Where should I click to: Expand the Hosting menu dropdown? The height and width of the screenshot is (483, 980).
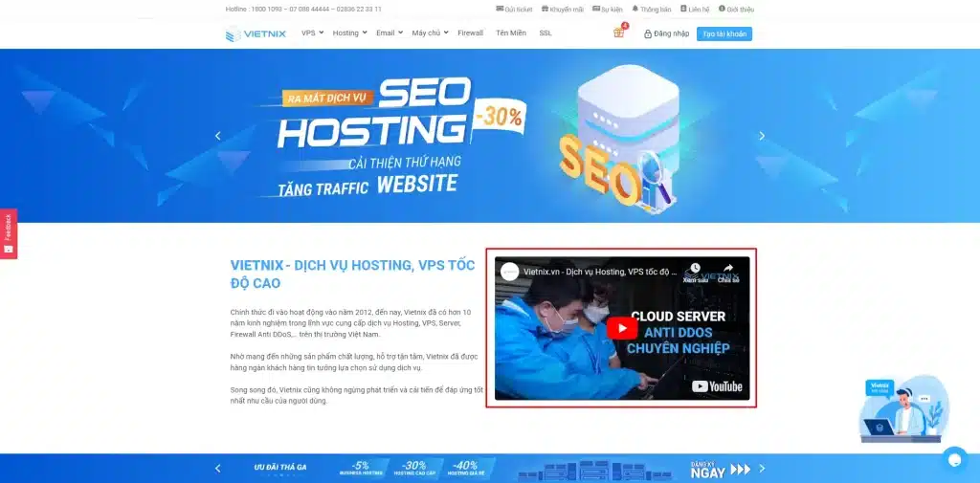coord(349,33)
